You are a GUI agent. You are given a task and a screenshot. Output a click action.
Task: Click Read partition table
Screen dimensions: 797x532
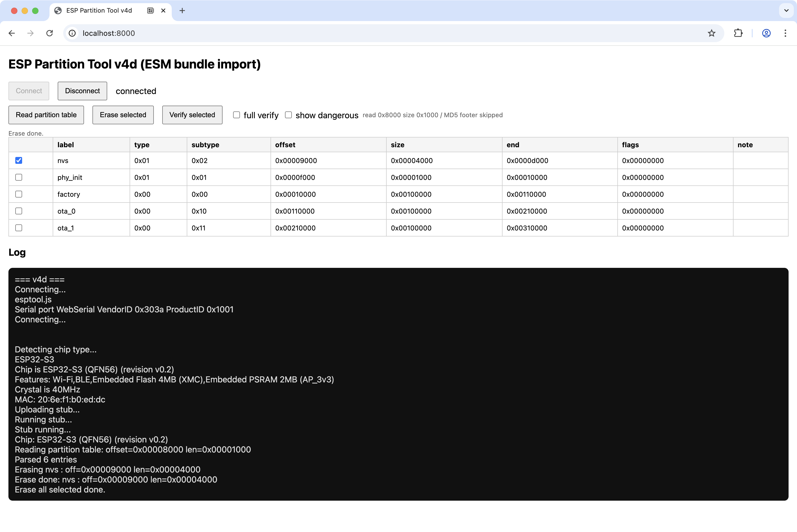pyautogui.click(x=46, y=115)
